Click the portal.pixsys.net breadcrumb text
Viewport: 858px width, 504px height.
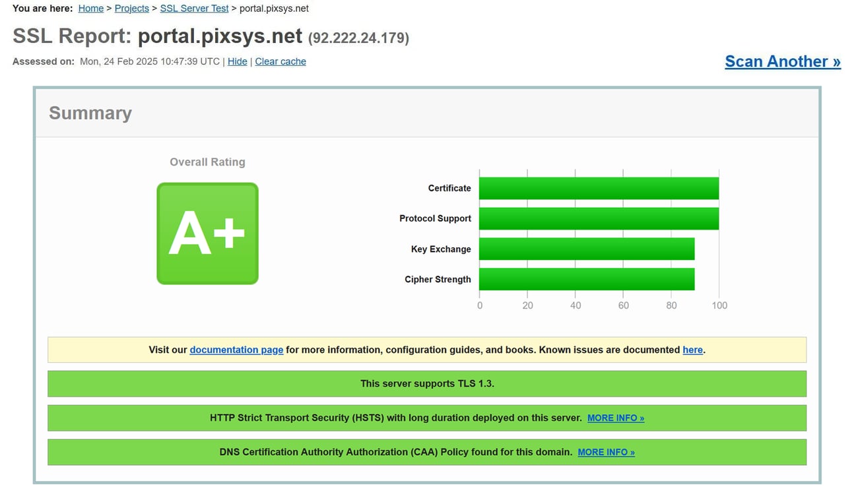coord(274,9)
